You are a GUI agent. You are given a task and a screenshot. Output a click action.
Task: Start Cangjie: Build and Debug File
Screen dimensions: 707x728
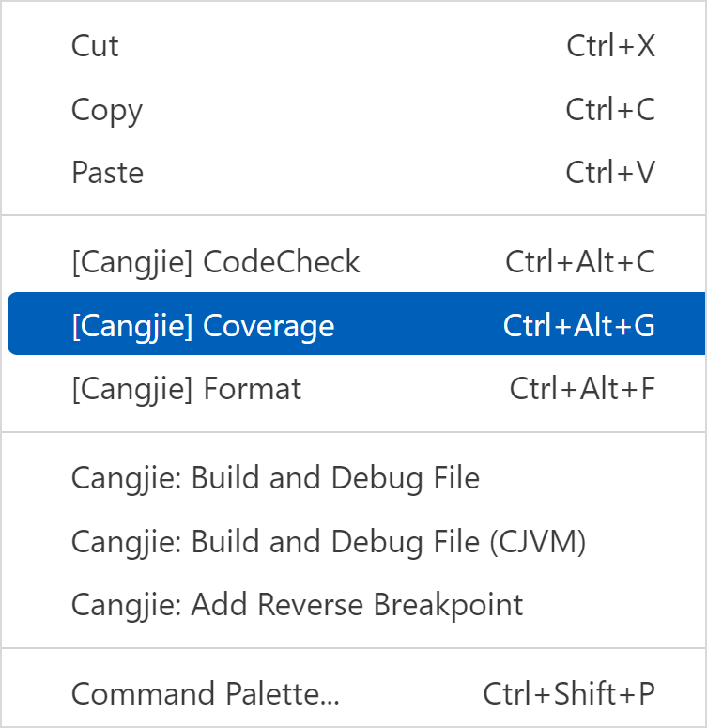click(275, 478)
